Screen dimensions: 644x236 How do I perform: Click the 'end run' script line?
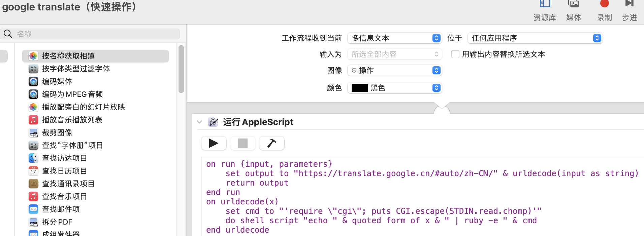tap(223, 192)
